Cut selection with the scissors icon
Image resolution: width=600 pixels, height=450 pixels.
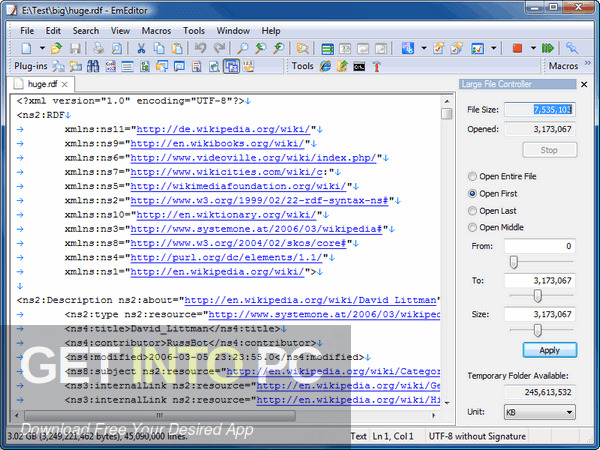tap(141, 49)
